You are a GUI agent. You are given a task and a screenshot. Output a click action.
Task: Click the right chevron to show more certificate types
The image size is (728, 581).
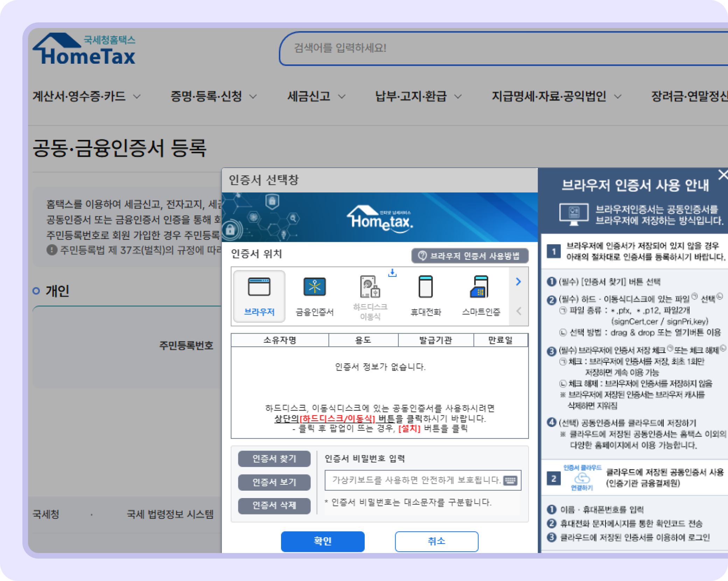[x=518, y=282]
